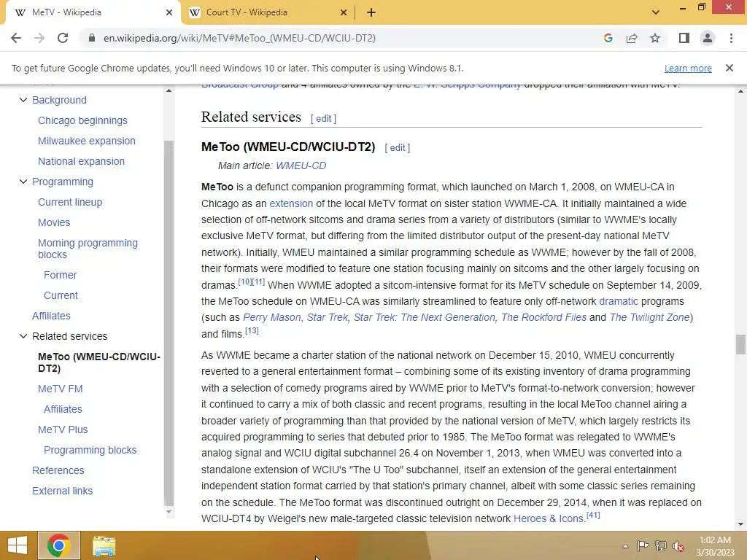Open citation 10 footnote
The width and height of the screenshot is (747, 560).
pos(244,282)
